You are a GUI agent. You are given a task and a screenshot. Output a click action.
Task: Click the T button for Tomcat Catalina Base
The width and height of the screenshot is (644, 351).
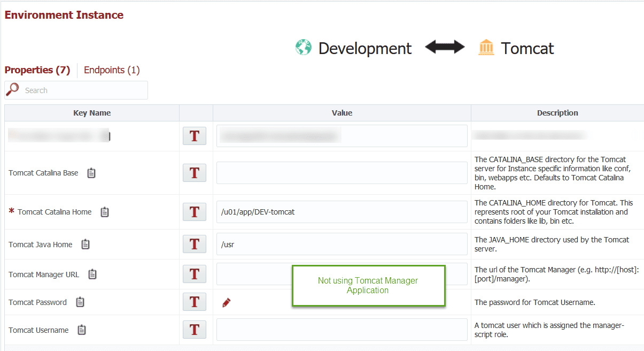click(x=195, y=173)
